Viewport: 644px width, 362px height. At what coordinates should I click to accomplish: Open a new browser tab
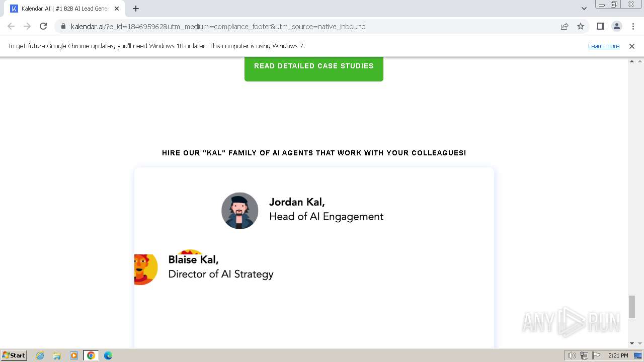point(136,9)
